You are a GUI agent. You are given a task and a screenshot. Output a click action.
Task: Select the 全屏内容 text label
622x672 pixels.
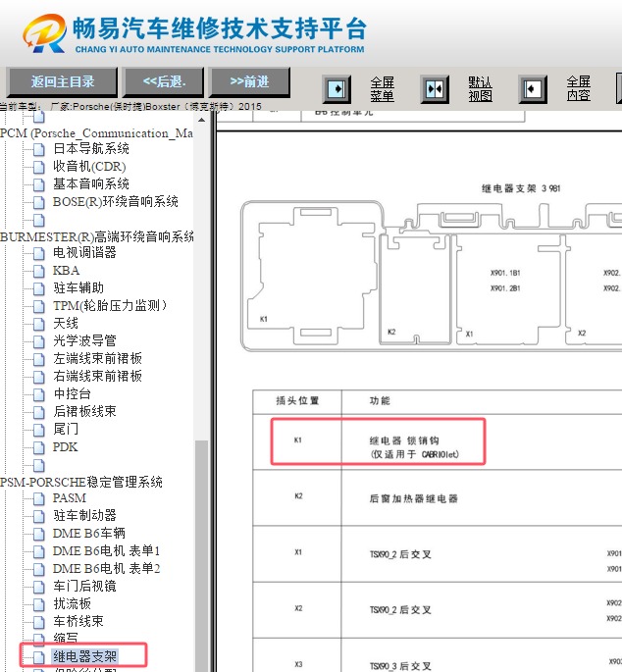click(578, 88)
